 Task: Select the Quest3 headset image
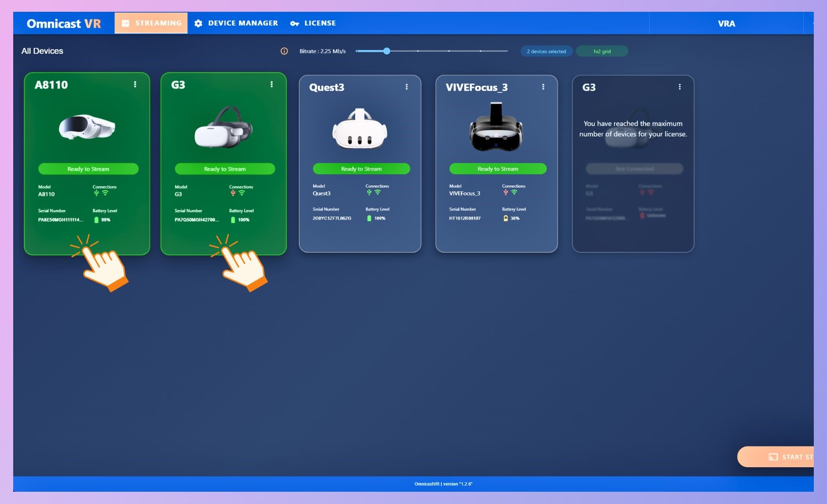coord(360,129)
